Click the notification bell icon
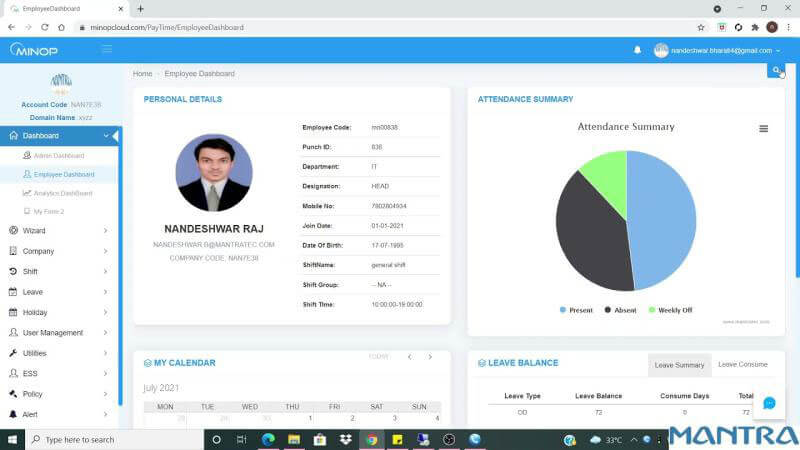The height and width of the screenshot is (450, 800). click(x=637, y=50)
